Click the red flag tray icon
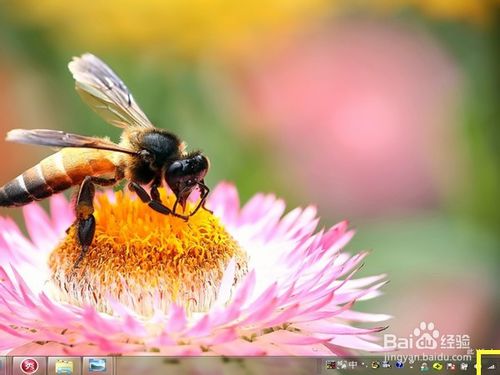 coord(451,367)
